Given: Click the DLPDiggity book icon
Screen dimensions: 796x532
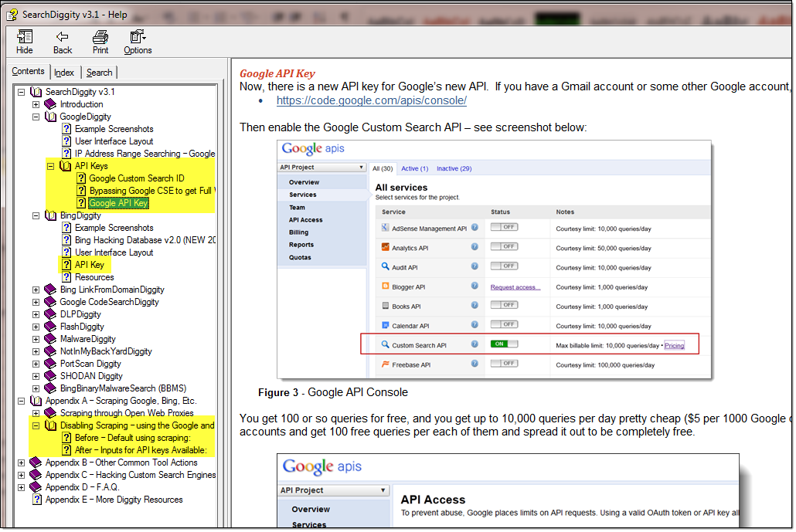Looking at the screenshot, I should 50,314.
